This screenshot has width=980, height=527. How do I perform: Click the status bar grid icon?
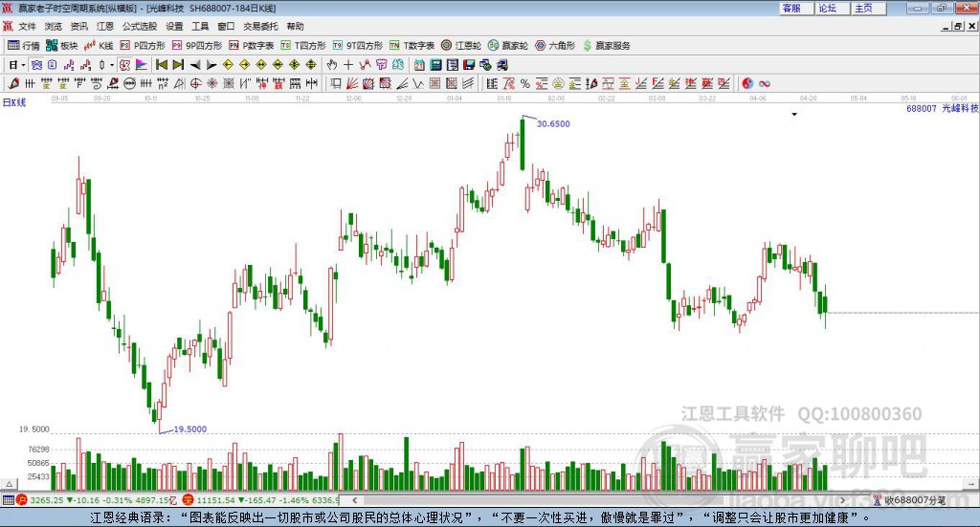point(8,500)
